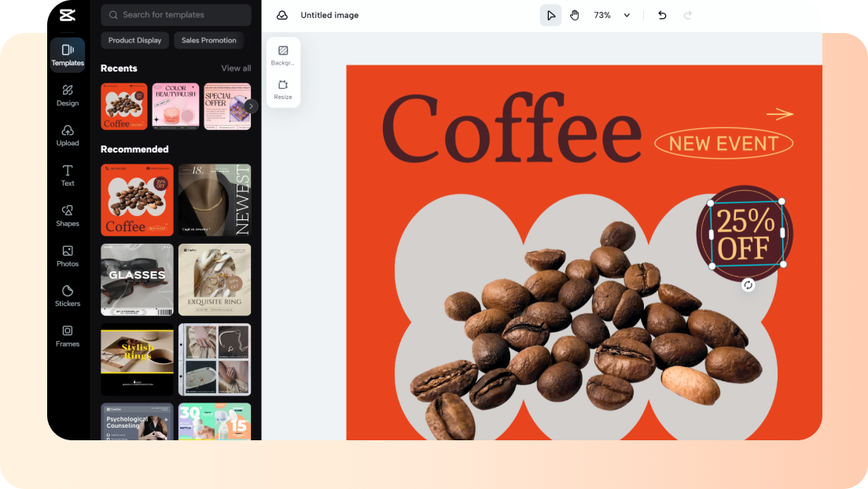Open the canvas size tool below Background
Image resolution: width=868 pixels, height=489 pixels.
pyautogui.click(x=283, y=90)
